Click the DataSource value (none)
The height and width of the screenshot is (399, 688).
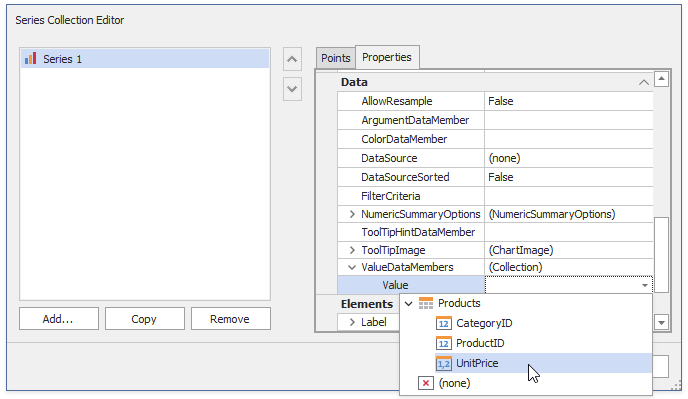pos(569,158)
